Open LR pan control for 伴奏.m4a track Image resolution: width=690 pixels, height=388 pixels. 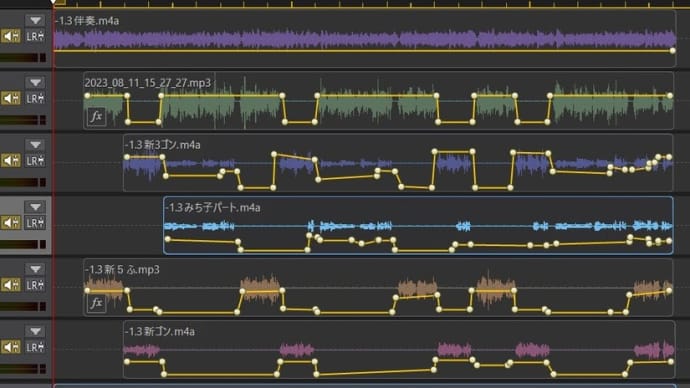35,36
